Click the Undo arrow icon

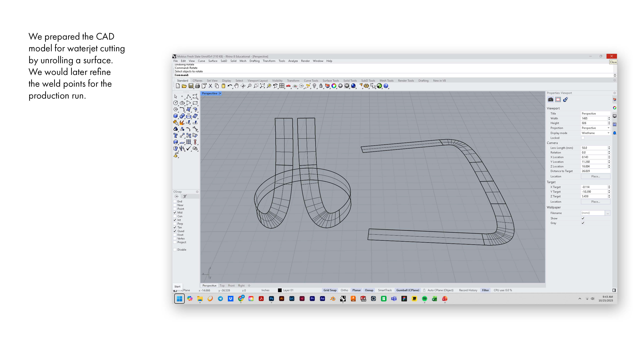coord(229,86)
